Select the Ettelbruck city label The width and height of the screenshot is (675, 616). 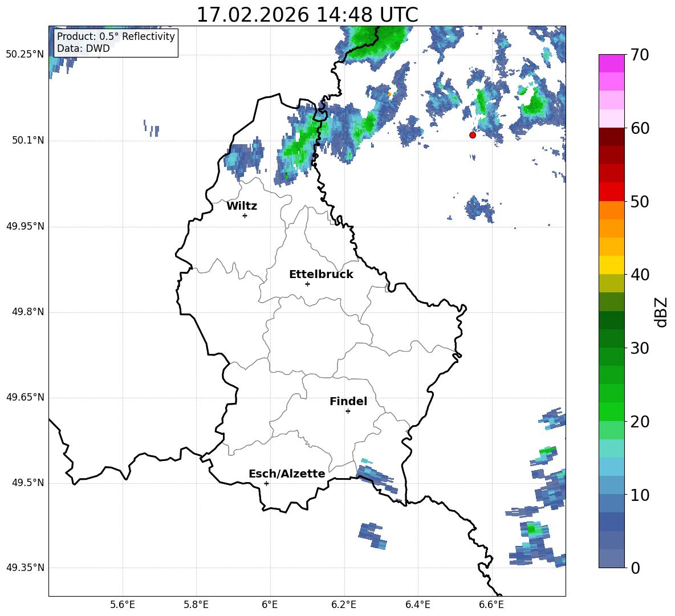pos(321,275)
